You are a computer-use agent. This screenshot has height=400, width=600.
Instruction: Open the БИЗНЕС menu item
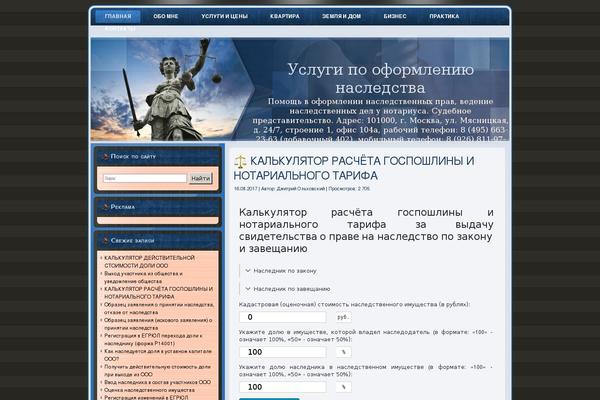(x=395, y=16)
